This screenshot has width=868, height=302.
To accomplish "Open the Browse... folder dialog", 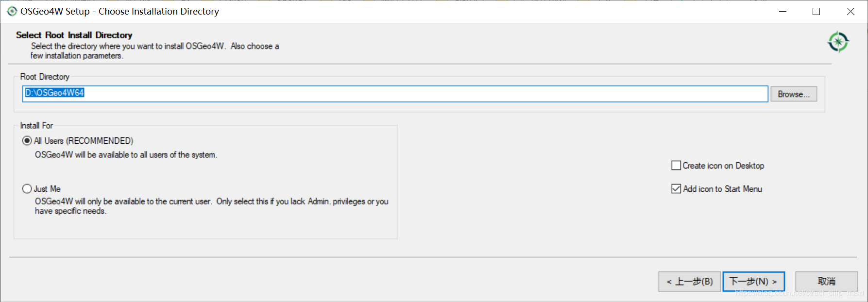I will tap(794, 94).
